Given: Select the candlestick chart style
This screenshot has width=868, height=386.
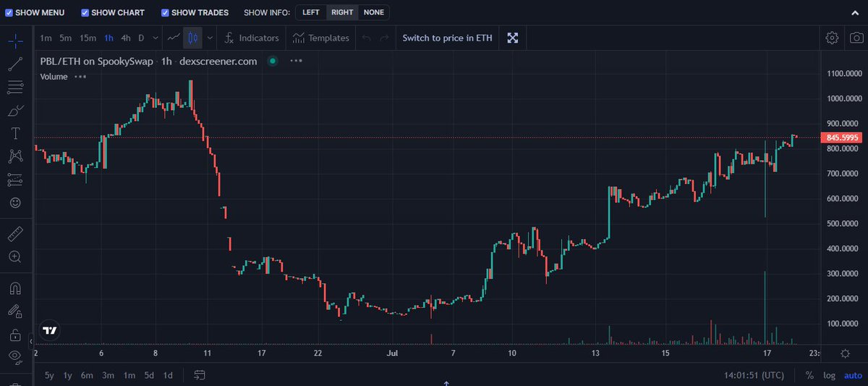Looking at the screenshot, I should [192, 38].
